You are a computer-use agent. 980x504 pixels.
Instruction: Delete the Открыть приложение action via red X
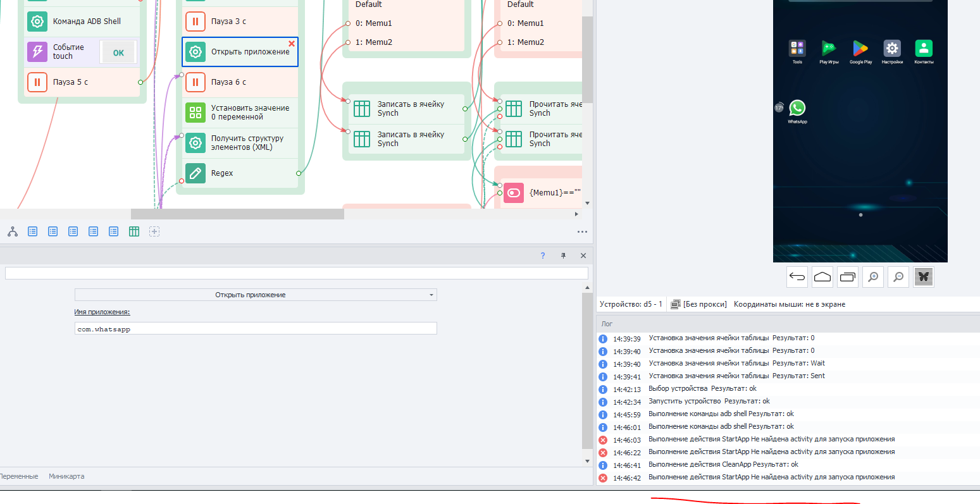point(292,44)
